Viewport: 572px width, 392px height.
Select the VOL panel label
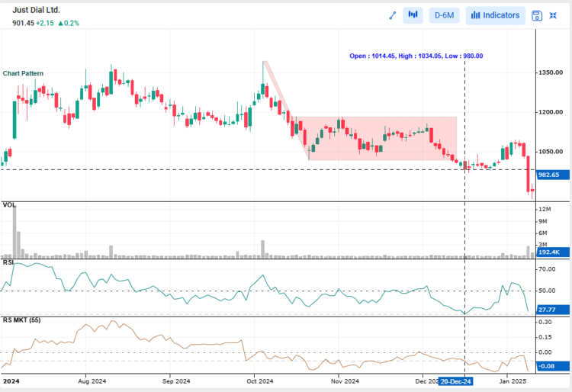(x=9, y=205)
